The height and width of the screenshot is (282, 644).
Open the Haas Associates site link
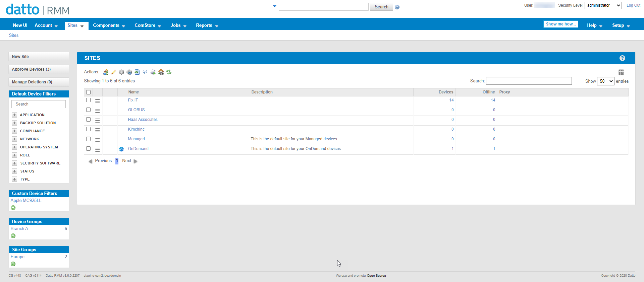143,120
